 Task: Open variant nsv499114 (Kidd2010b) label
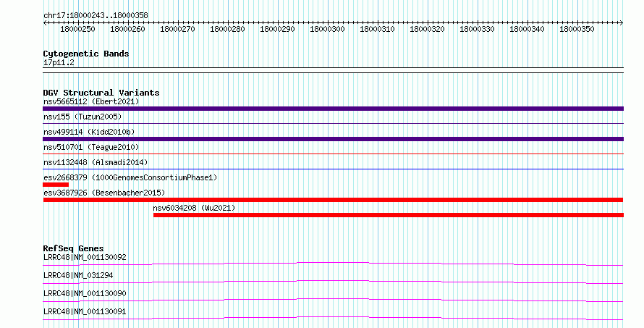[x=89, y=132]
